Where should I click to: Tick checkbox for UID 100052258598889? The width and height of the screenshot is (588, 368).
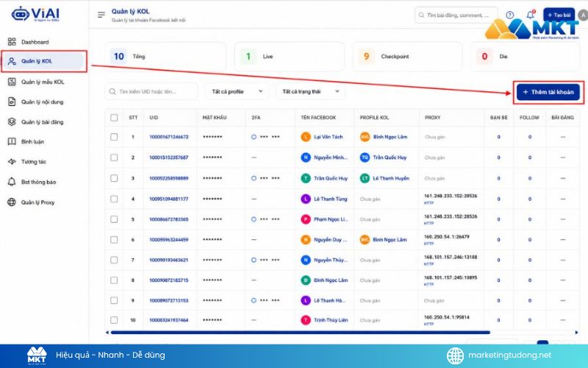tap(114, 178)
